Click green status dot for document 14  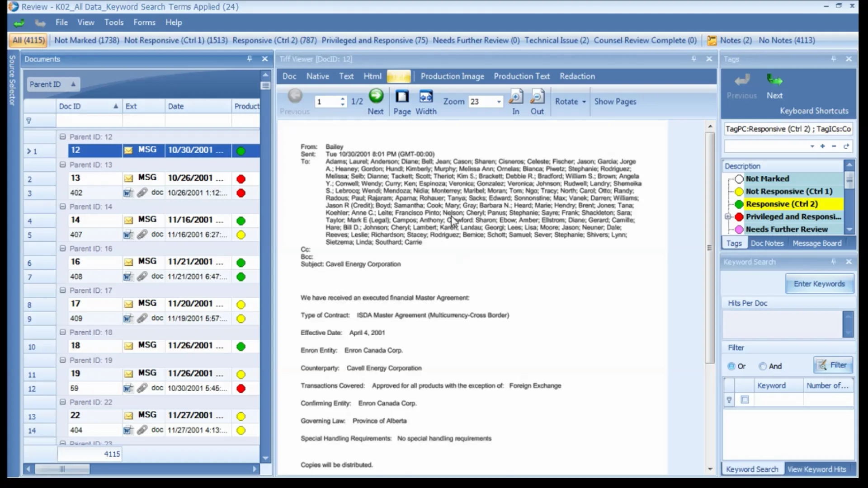(x=241, y=221)
